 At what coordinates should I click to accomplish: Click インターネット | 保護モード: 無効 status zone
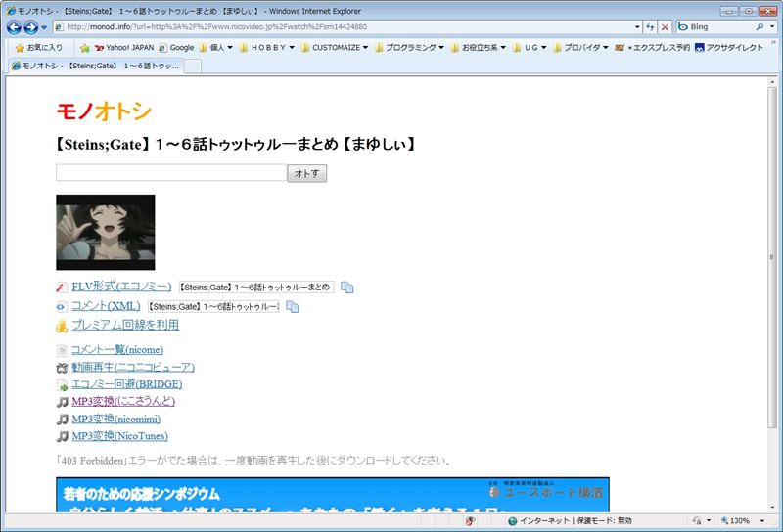[x=570, y=521]
